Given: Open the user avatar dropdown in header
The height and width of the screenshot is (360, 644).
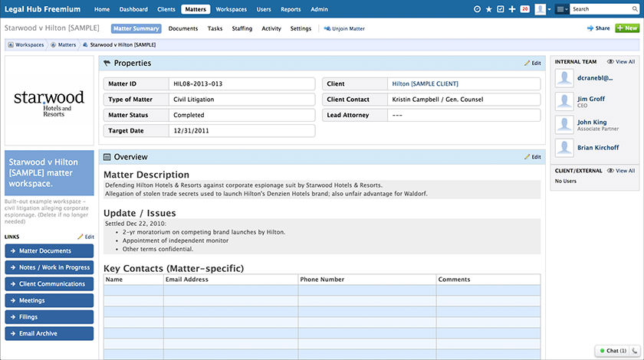Looking at the screenshot, I should [543, 9].
